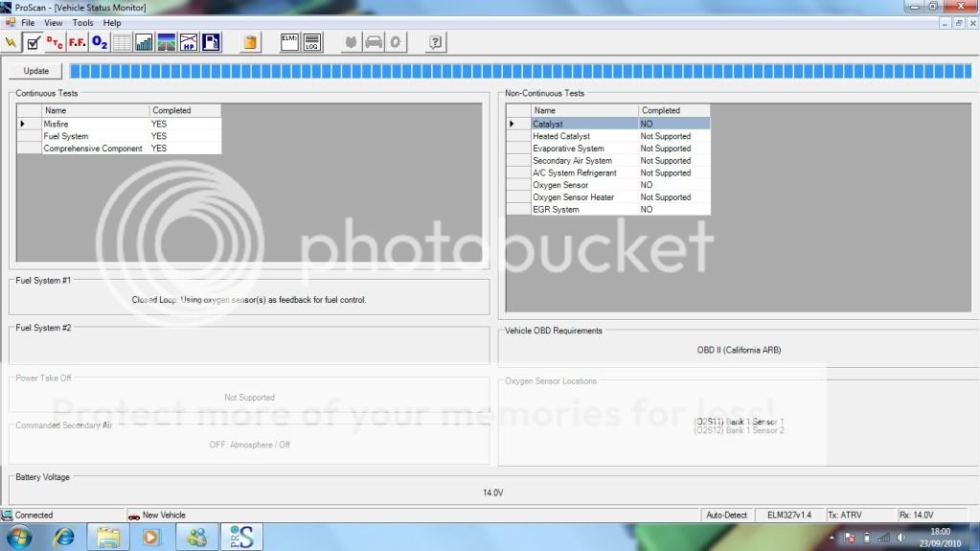
Task: Click the greyed car vehicle icon
Action: tap(374, 42)
